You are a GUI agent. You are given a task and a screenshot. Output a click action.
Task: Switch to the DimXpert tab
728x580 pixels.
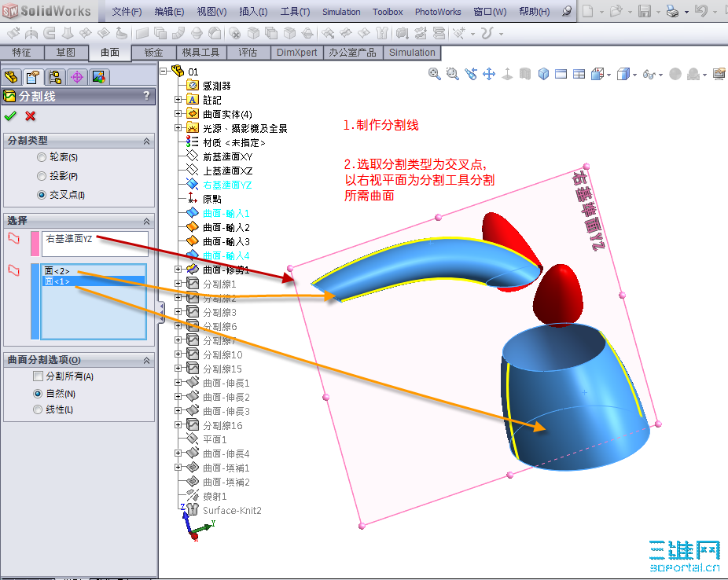point(296,53)
